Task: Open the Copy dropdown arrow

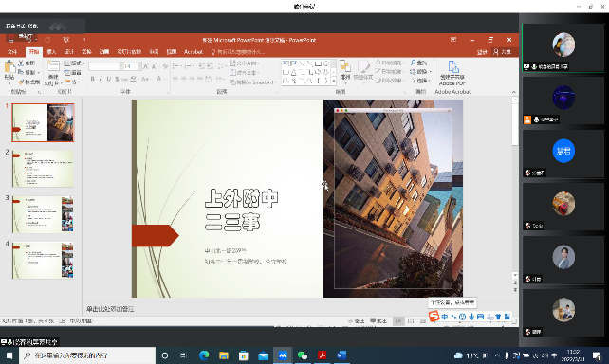Action: point(39,73)
